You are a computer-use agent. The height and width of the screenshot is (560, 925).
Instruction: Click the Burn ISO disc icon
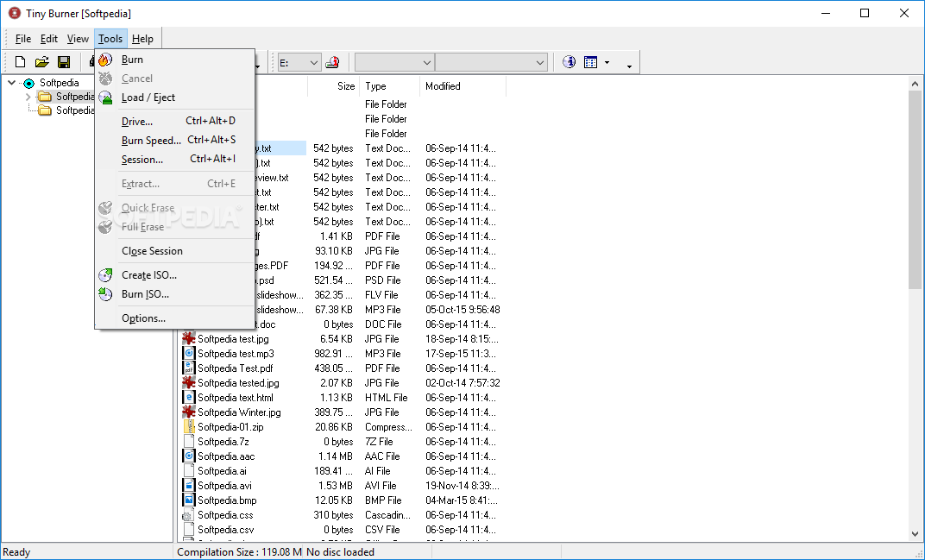105,294
